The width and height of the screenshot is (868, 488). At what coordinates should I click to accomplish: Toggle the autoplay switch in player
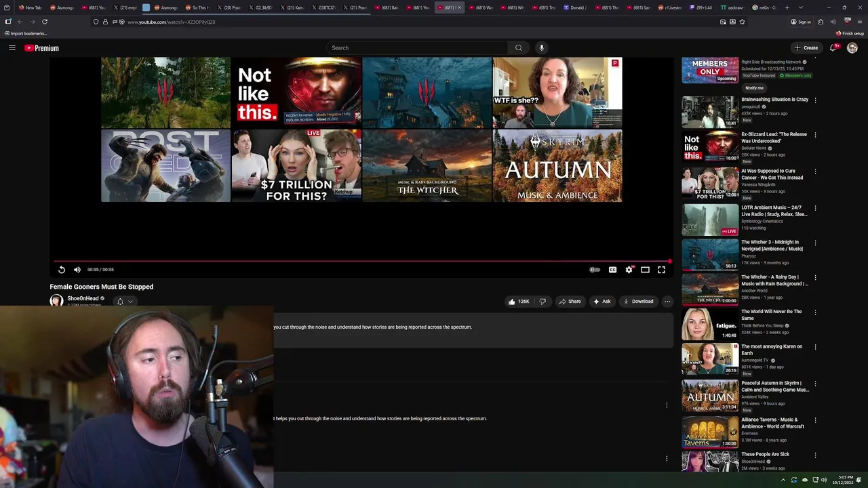click(595, 270)
